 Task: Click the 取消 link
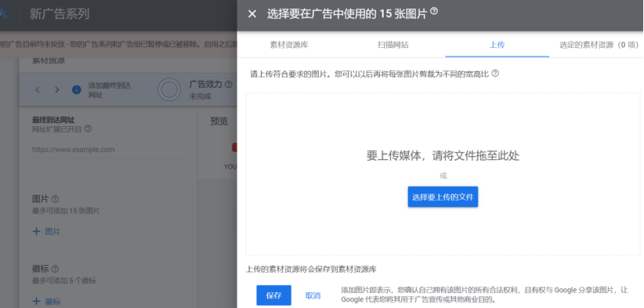tap(313, 295)
